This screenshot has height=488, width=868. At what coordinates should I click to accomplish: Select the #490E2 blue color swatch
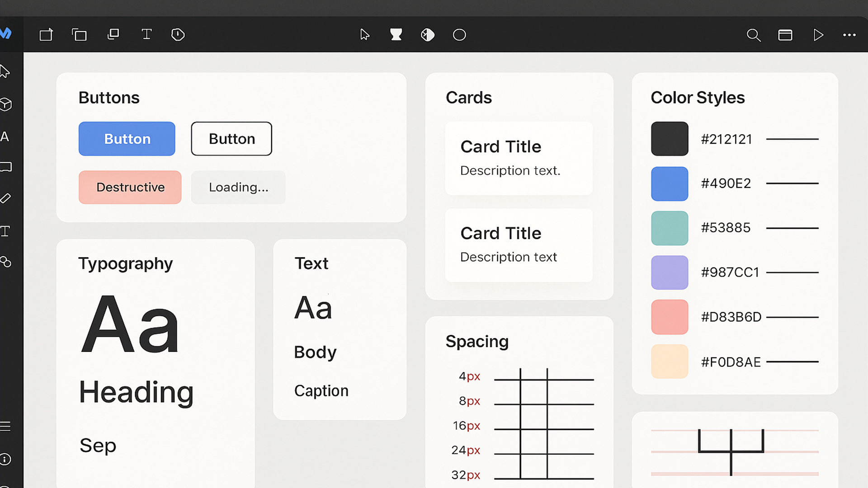(x=670, y=183)
